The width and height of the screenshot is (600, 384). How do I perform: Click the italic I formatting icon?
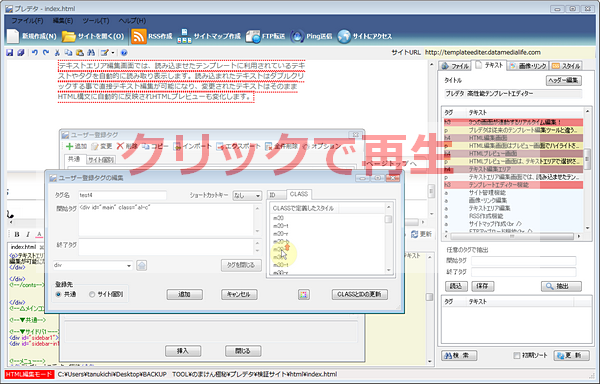(28, 234)
